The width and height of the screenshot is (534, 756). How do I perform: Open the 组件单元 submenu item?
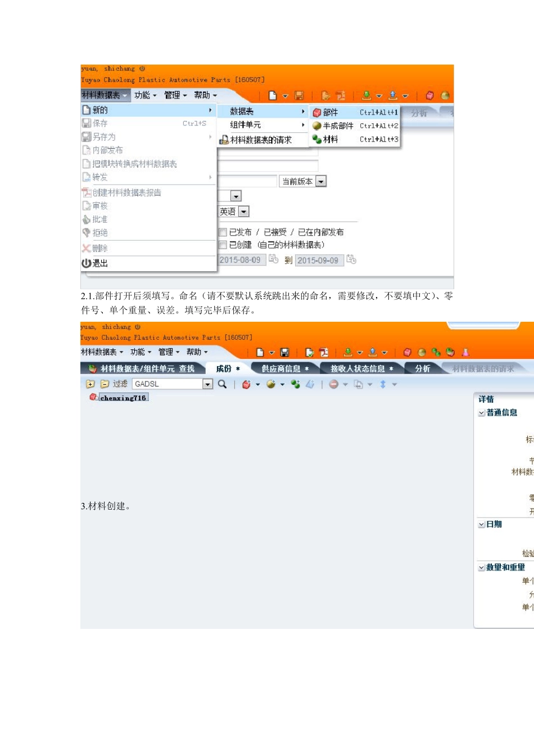tap(263, 125)
